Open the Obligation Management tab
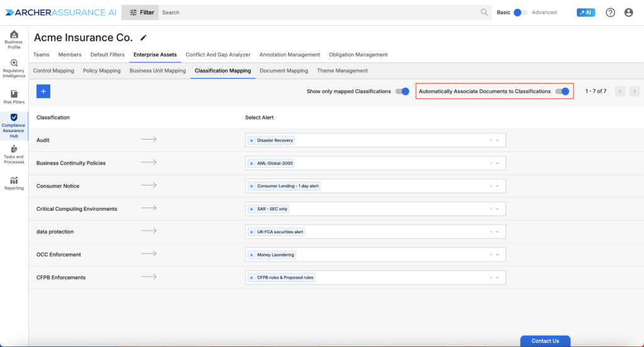Screen dimensions: 644x347 coord(358,55)
